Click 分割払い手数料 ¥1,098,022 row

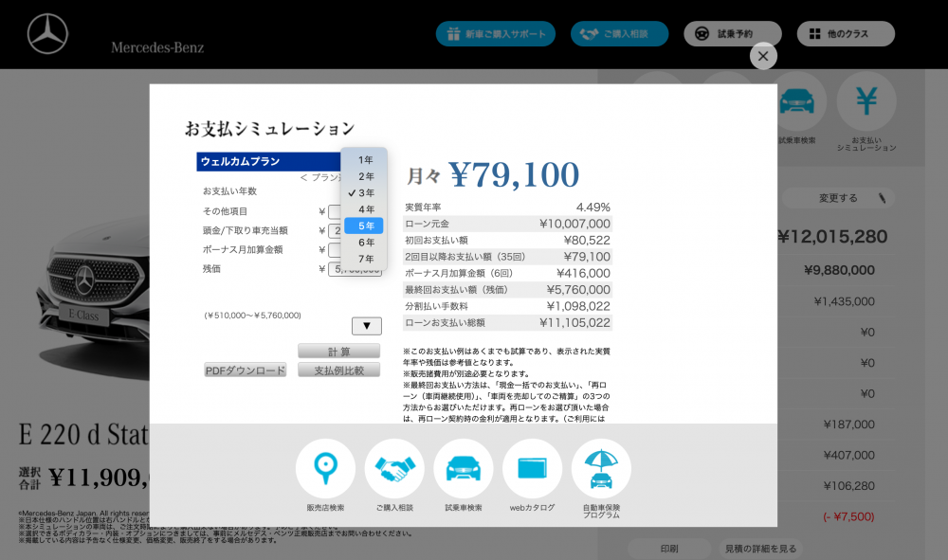pos(507,306)
